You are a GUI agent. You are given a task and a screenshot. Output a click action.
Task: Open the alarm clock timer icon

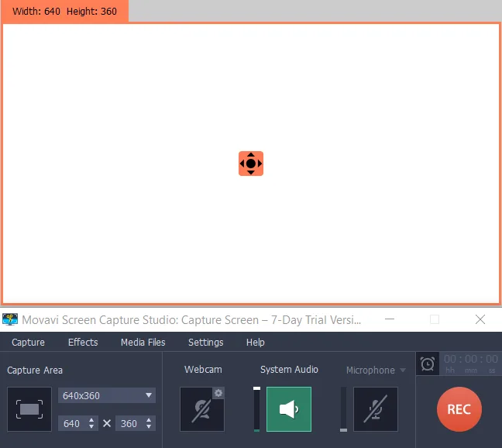coord(428,364)
